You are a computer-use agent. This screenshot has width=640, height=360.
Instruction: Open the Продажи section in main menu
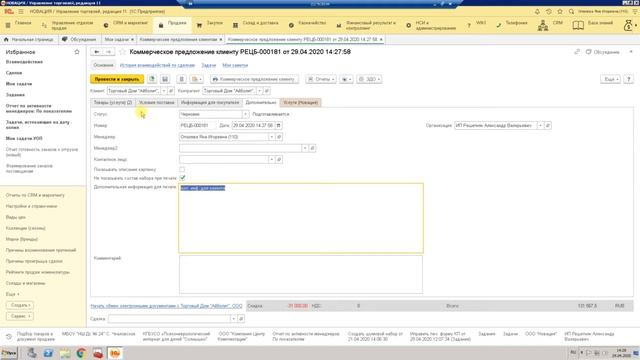click(x=172, y=25)
